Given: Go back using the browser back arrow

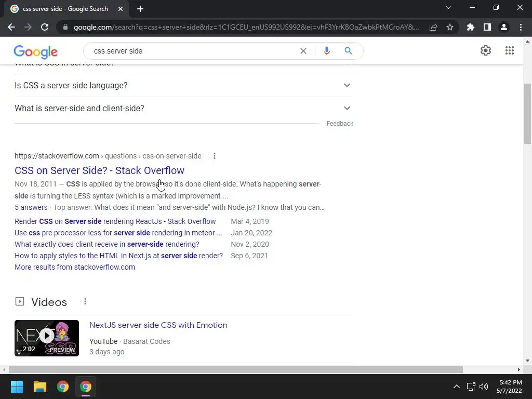Looking at the screenshot, I should (x=11, y=27).
